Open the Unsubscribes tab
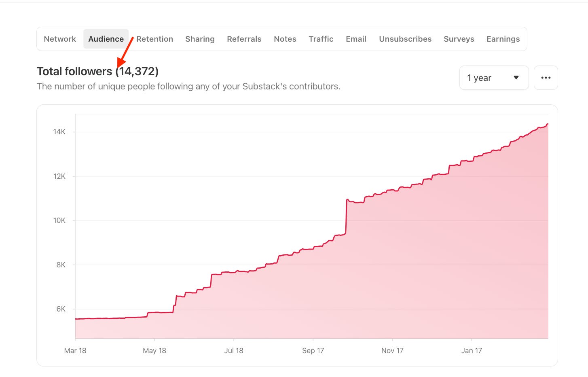588x377 pixels. tap(405, 39)
